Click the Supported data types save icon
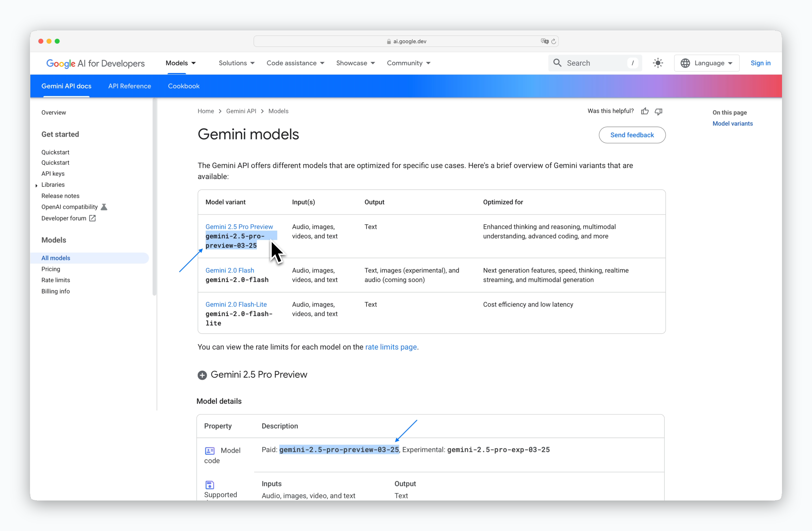Image resolution: width=812 pixels, height=531 pixels. click(x=210, y=485)
